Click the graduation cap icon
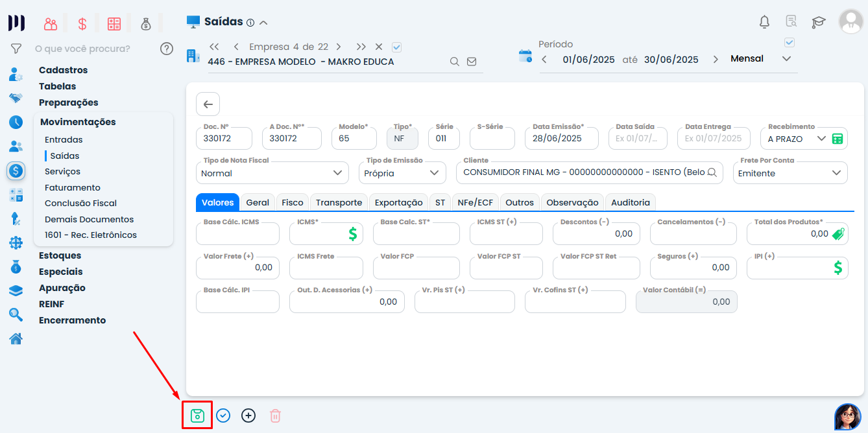The width and height of the screenshot is (868, 433). click(x=818, y=22)
